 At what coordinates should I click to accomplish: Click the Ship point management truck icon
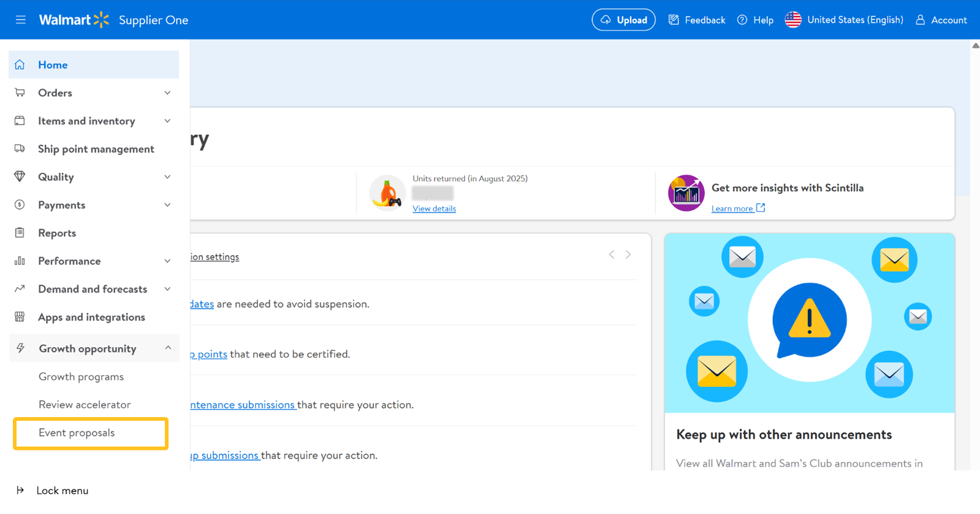(20, 148)
